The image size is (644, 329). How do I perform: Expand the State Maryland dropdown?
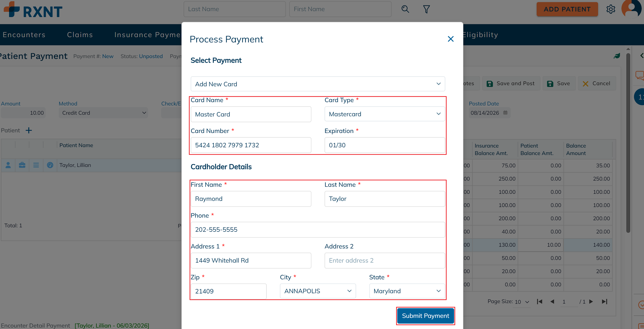coord(407,291)
